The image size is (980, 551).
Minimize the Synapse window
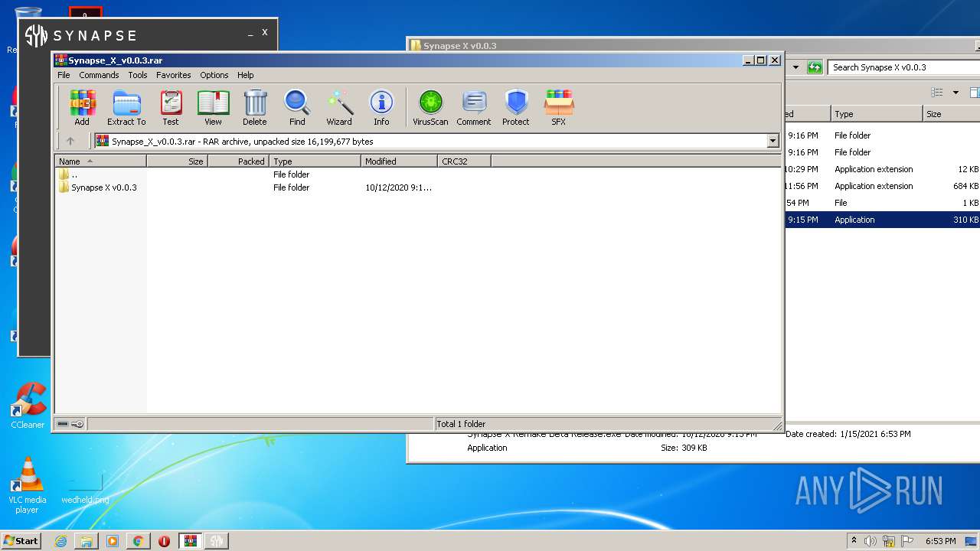click(x=250, y=34)
